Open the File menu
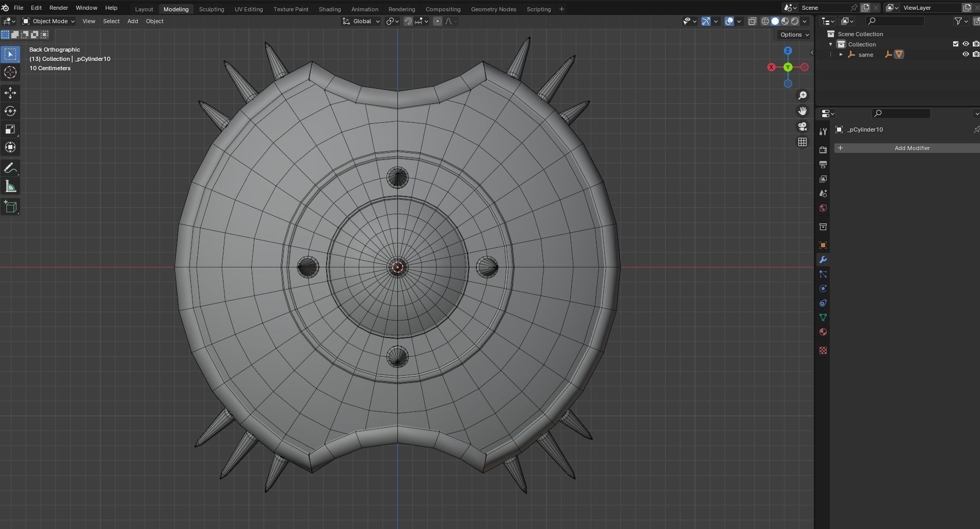 18,8
